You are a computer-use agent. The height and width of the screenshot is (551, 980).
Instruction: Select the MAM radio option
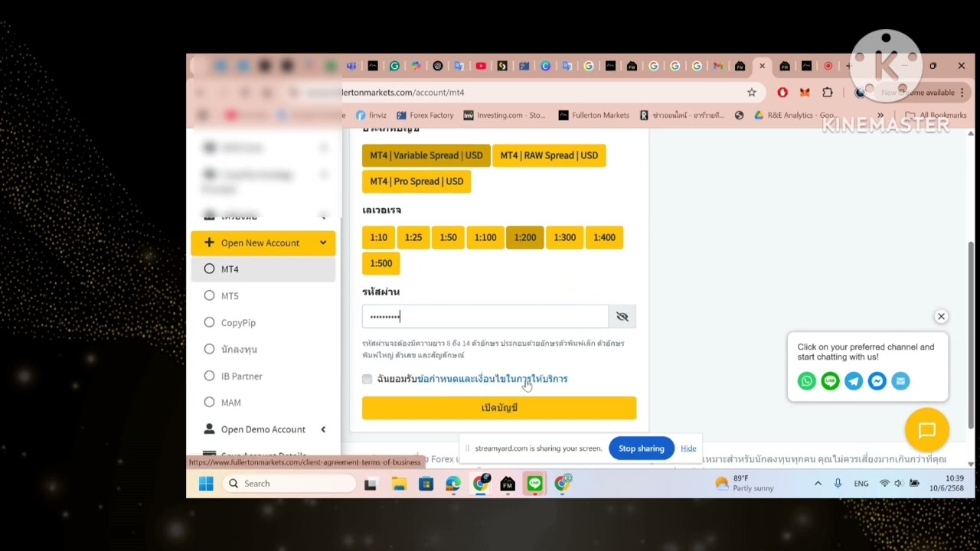click(209, 402)
